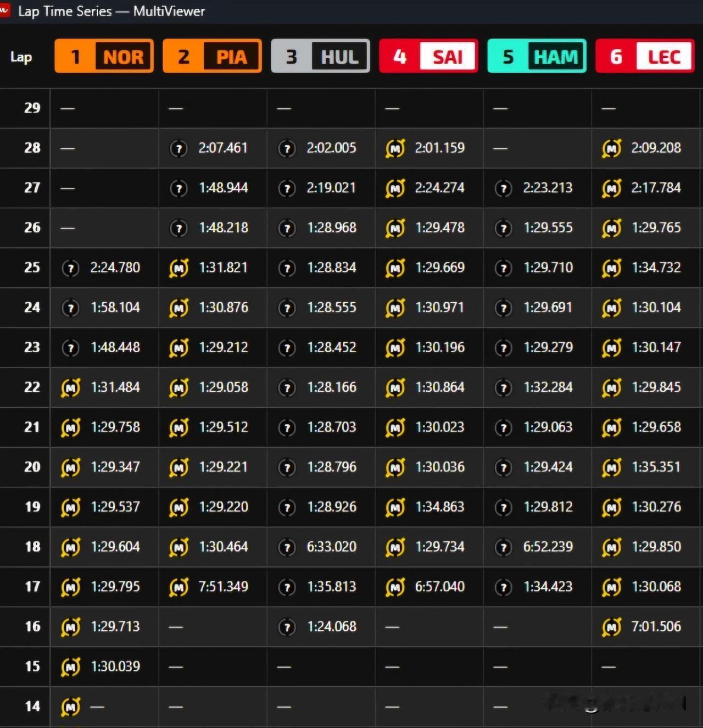703x728 pixels.
Task: Click lap number 14 row label
Action: coord(32,707)
